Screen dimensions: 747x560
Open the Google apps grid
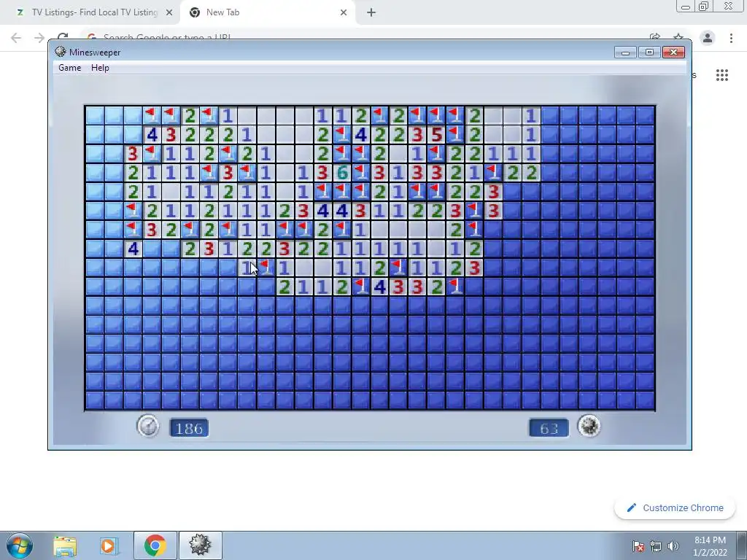pyautogui.click(x=722, y=75)
